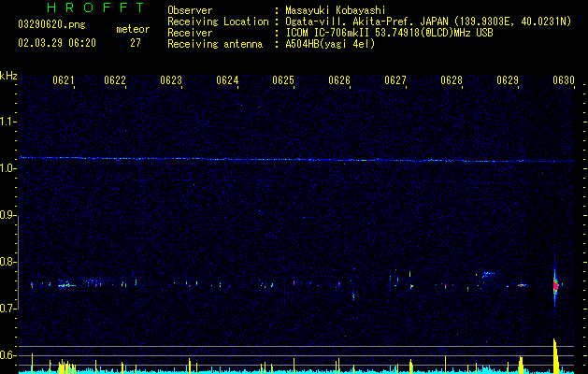Click the 0.8 kHz axis label
This screenshot has height=374, width=588.
point(7,262)
